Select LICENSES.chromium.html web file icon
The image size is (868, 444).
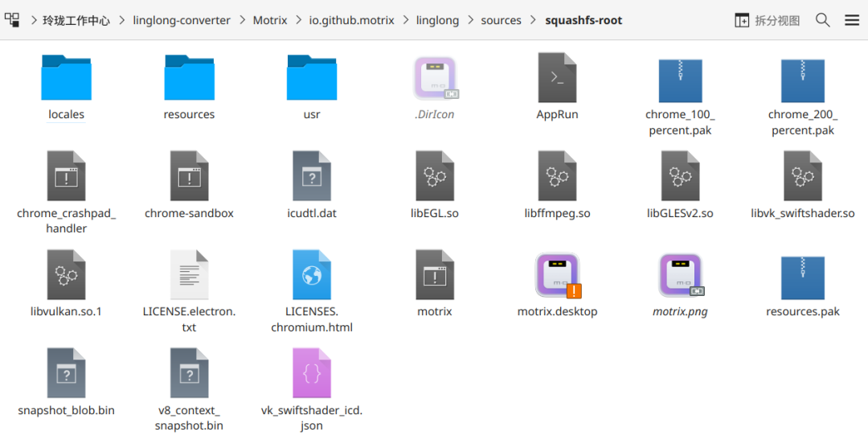pyautogui.click(x=312, y=274)
